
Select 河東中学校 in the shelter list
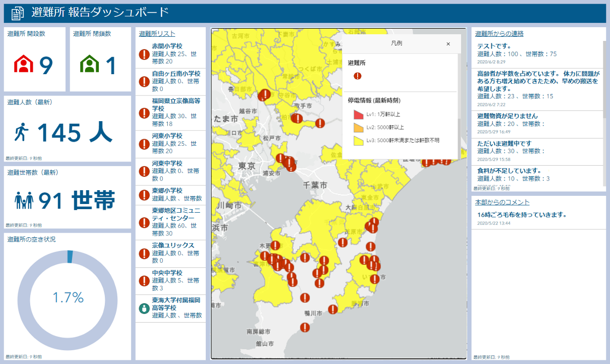coord(167,163)
